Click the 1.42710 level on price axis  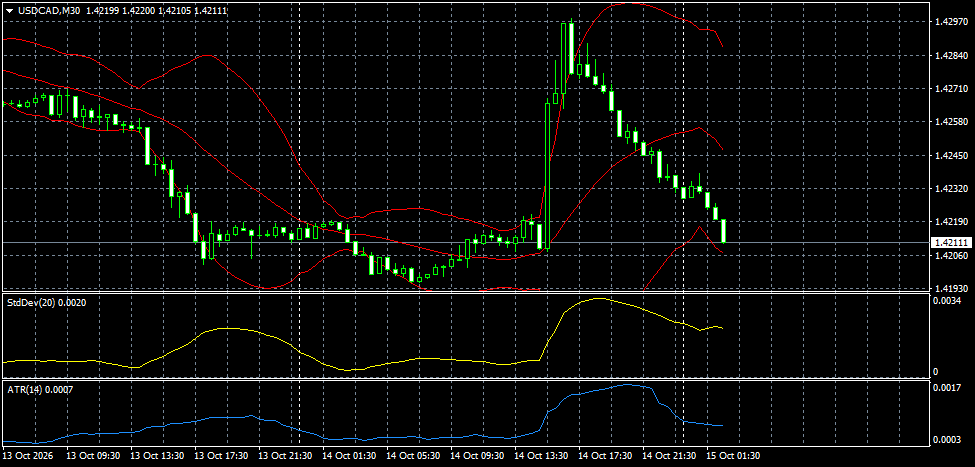point(951,88)
